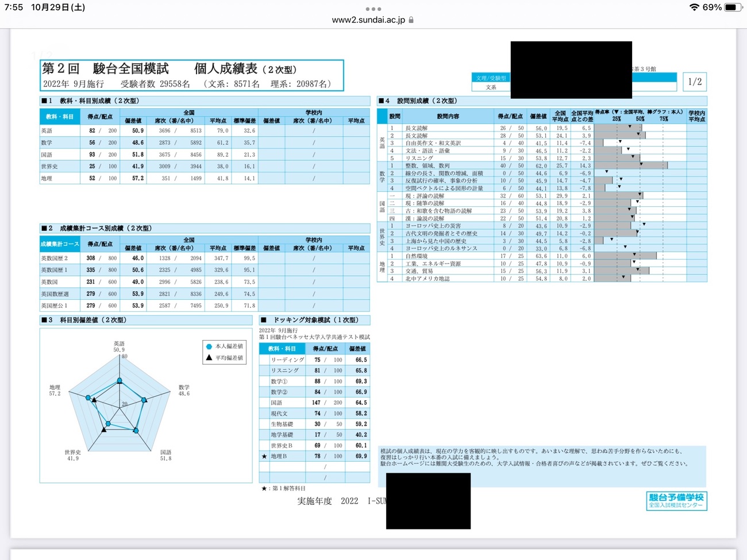
Task: Tap section header 3 科目別偏差値
Action: tap(146, 320)
